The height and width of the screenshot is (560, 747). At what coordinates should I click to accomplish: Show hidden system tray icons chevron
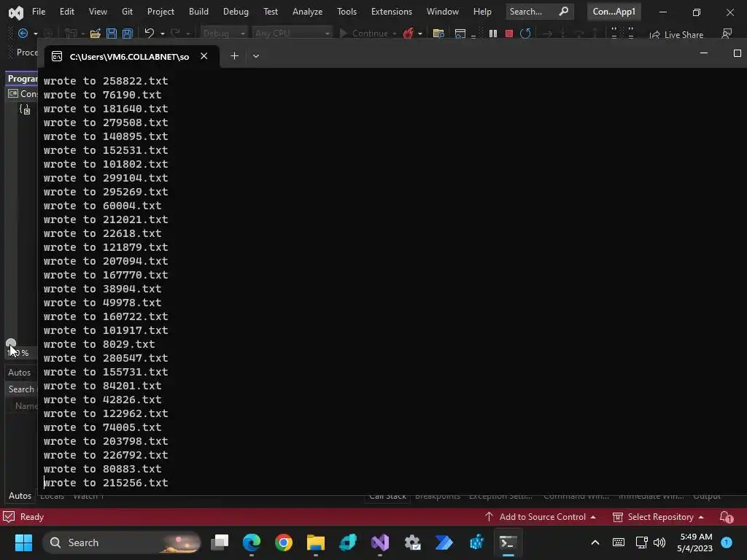click(595, 542)
